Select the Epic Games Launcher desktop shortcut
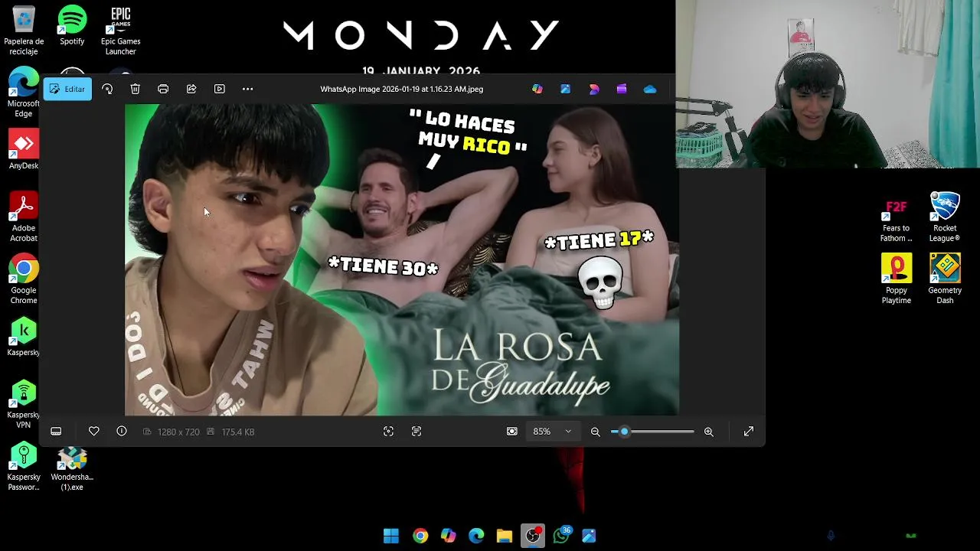The height and width of the screenshot is (551, 980). [120, 31]
